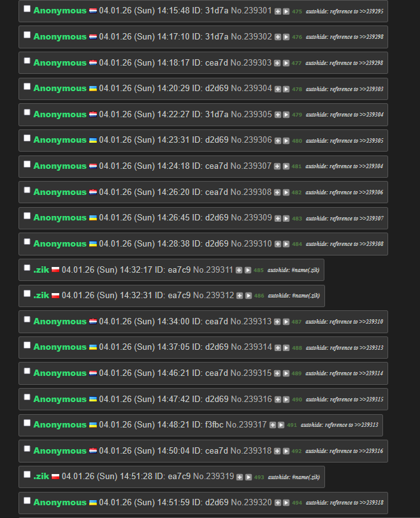Screen dimensions: 420x518
Task: Click the Netherlands flag on post No.239318
Action: [93, 451]
